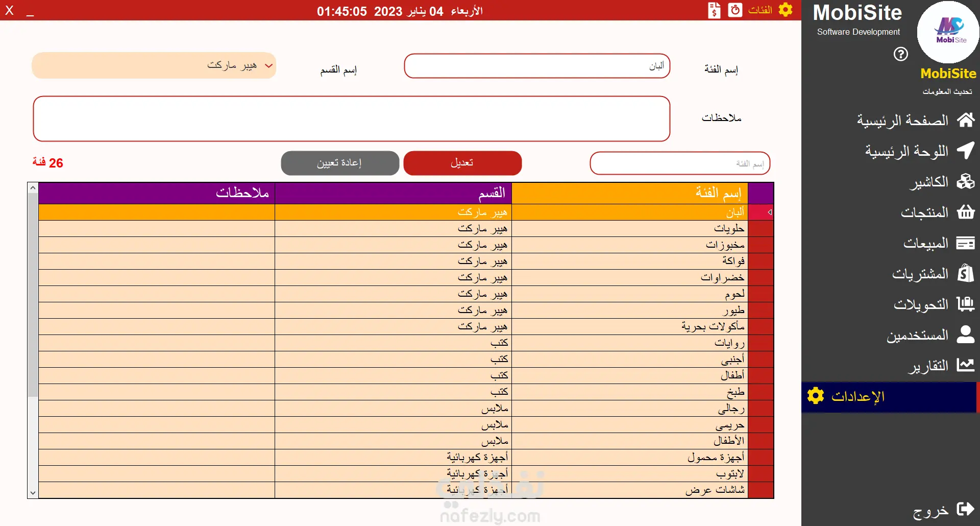Open help with the question mark icon

[x=901, y=54]
